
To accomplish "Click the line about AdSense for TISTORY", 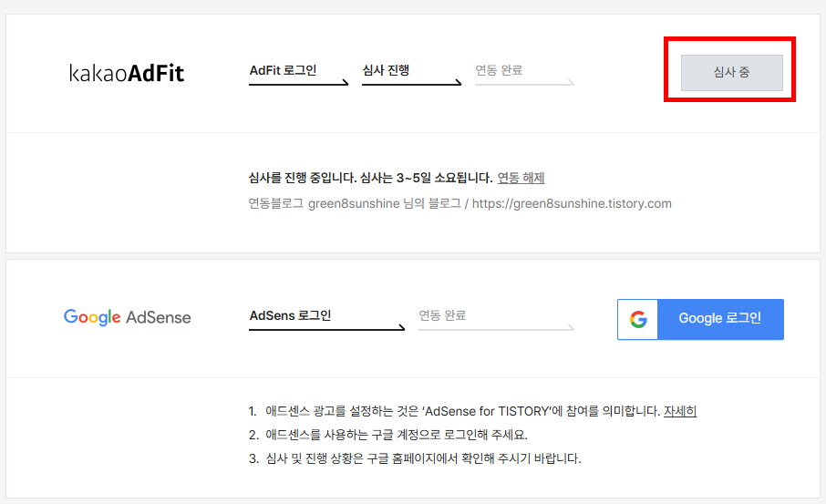I will coord(472,411).
